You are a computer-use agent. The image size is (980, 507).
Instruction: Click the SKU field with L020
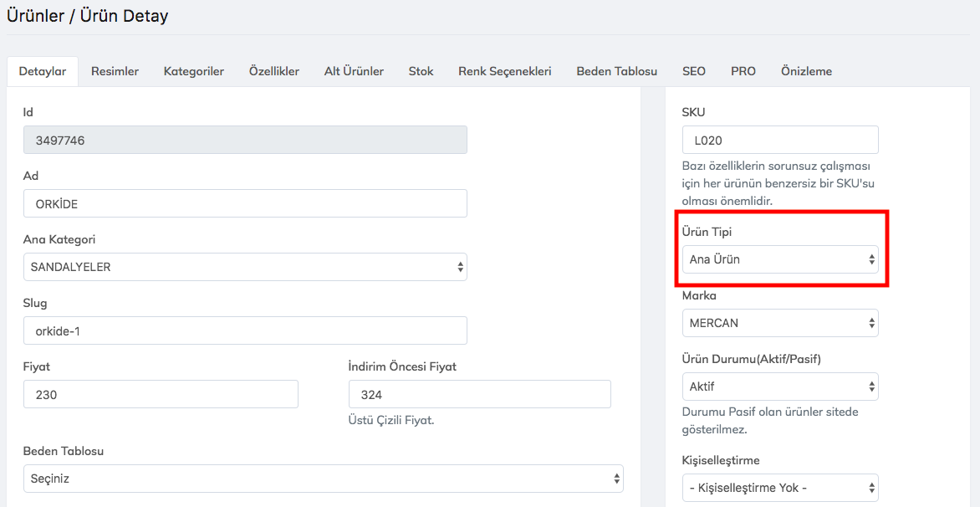coord(779,140)
